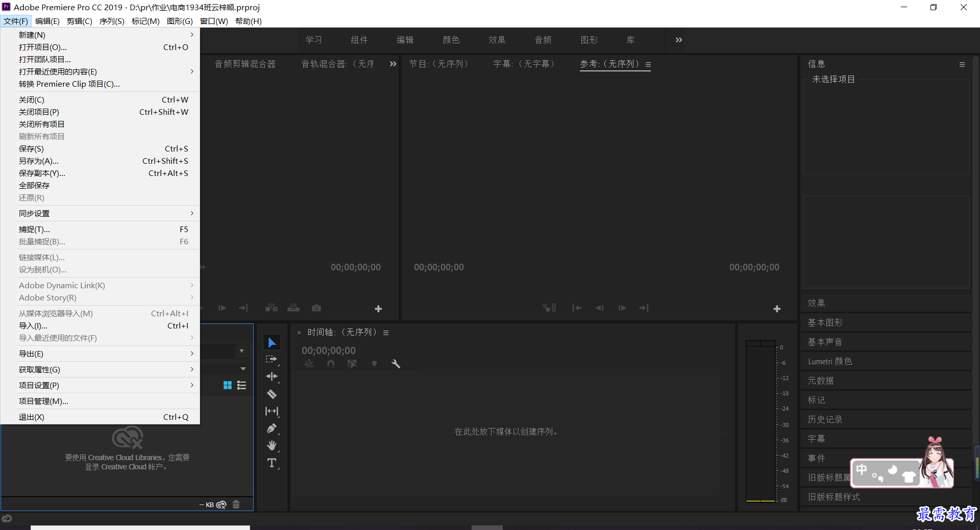This screenshot has width=980, height=530.
Task: Click the Libraries trash delete icon
Action: [x=236, y=504]
